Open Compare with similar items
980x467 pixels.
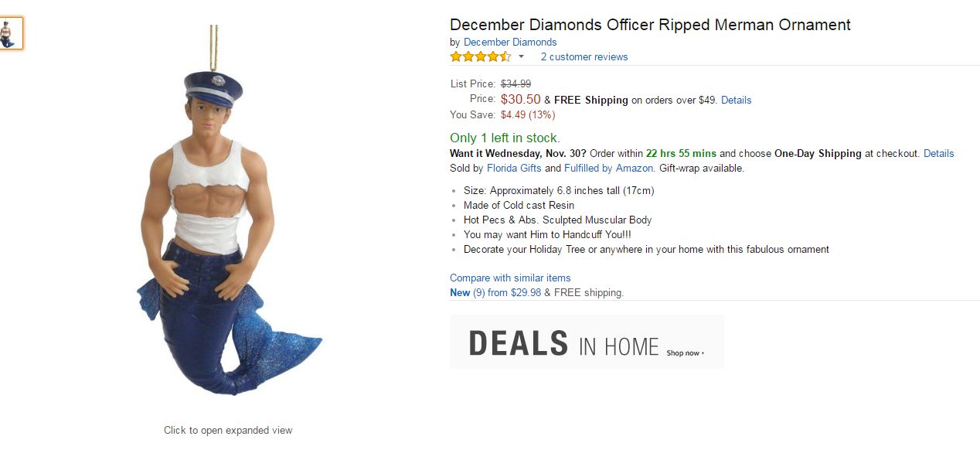[x=510, y=278]
